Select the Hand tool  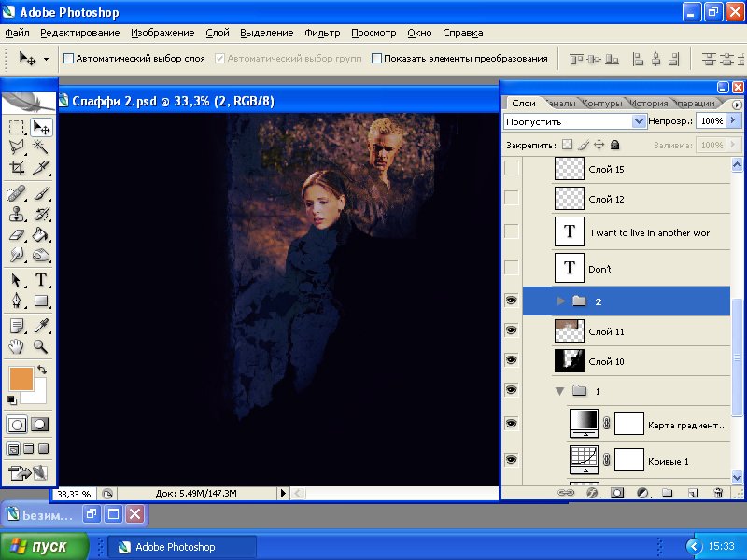17,346
